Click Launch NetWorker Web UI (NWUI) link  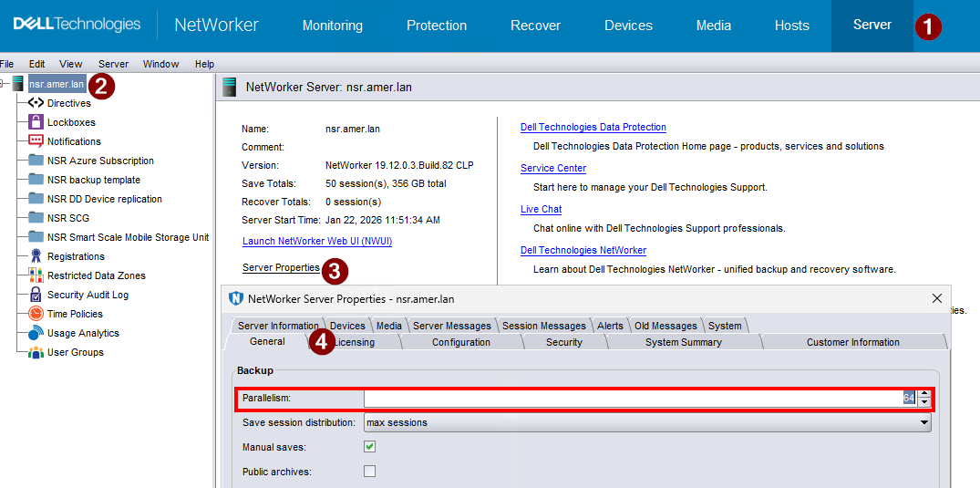tap(317, 241)
